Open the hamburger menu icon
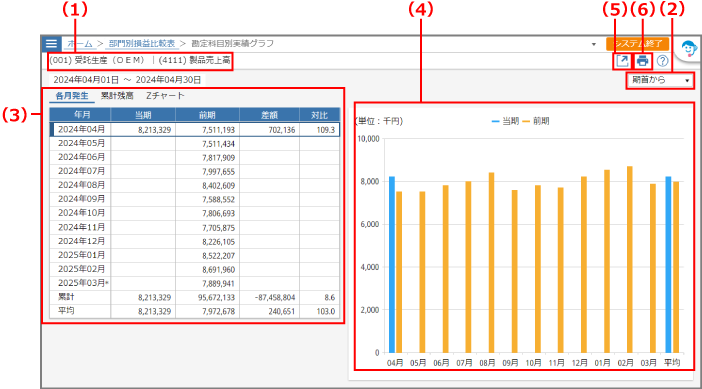Screen dimensions: 702x389 click(51, 44)
